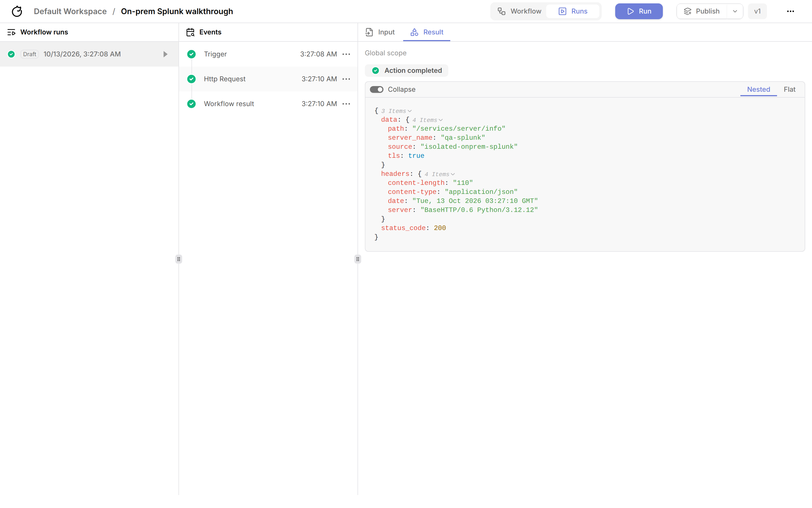Click the Action completed status badge
812x508 pixels.
(x=406, y=71)
